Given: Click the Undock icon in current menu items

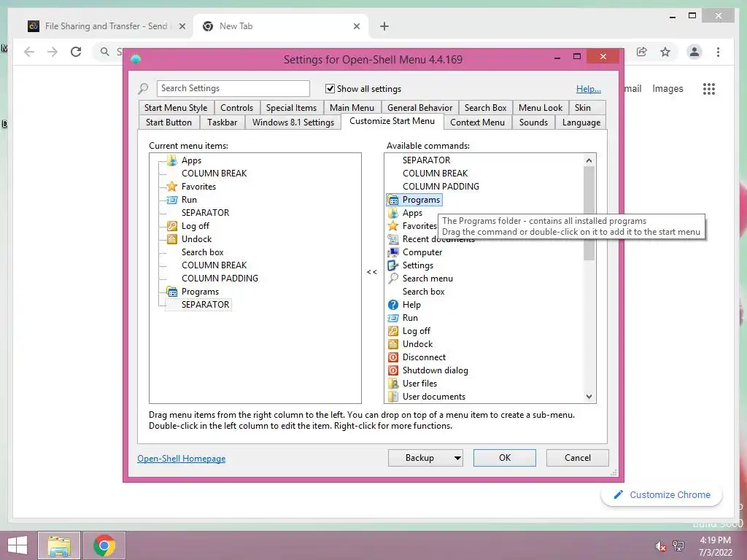Looking at the screenshot, I should (x=172, y=239).
